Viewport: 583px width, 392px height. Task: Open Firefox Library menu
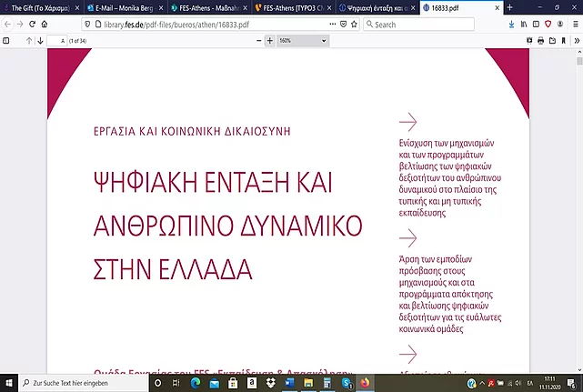(x=524, y=25)
